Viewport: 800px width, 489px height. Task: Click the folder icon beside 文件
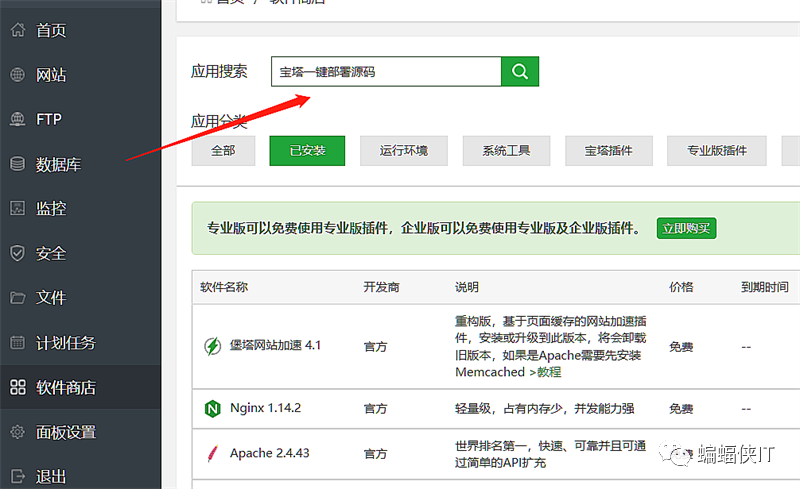click(x=17, y=298)
